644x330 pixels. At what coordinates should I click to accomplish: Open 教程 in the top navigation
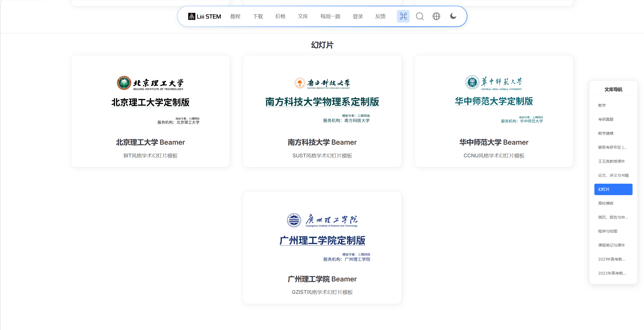pyautogui.click(x=235, y=16)
